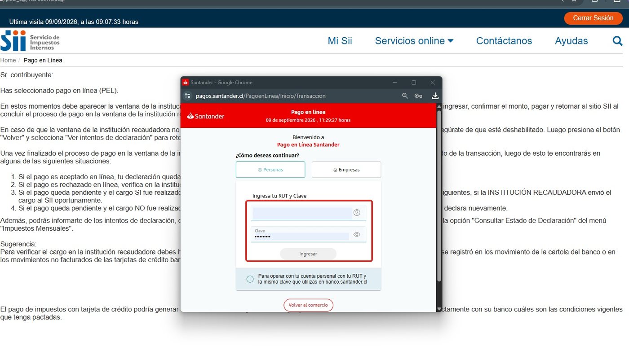Click 'Pago en Línea Santander' red heading
The width and height of the screenshot is (629, 364).
(x=308, y=145)
